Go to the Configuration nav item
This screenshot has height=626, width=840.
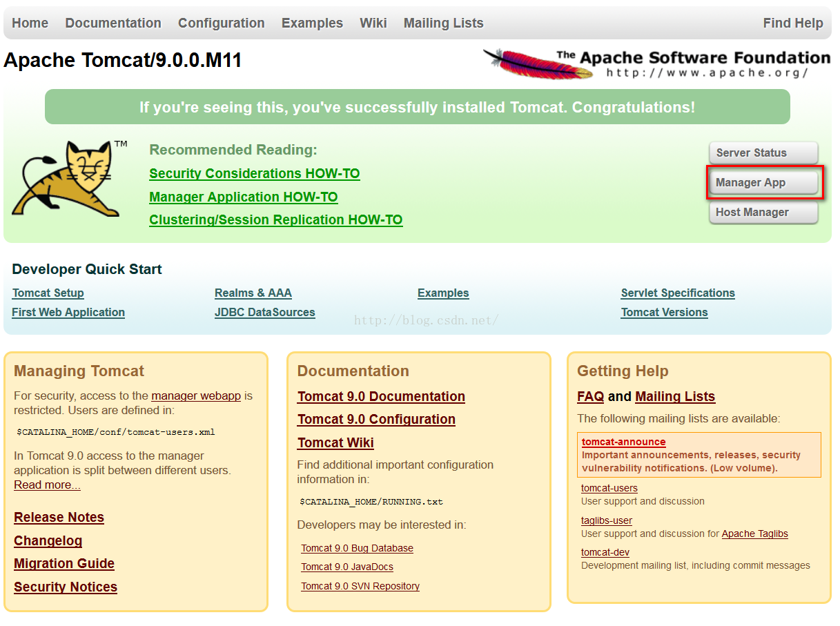(222, 23)
